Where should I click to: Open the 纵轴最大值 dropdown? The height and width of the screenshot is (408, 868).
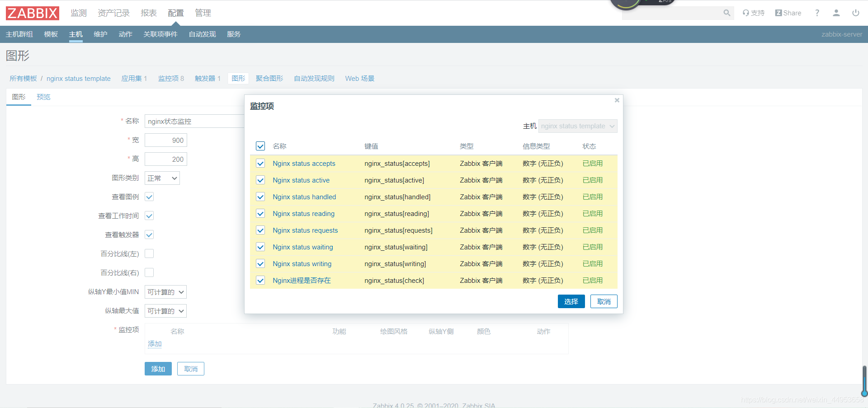click(x=165, y=311)
